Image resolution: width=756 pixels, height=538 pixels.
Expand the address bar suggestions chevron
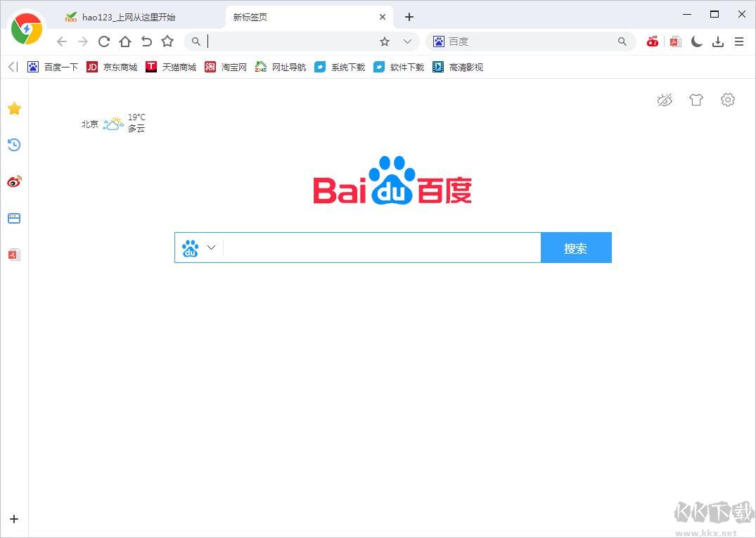pyautogui.click(x=406, y=41)
